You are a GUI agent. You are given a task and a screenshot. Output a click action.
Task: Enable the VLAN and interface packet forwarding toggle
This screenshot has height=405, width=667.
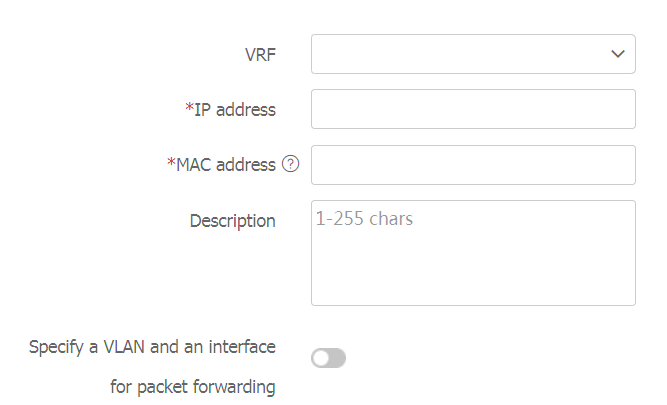tap(328, 358)
